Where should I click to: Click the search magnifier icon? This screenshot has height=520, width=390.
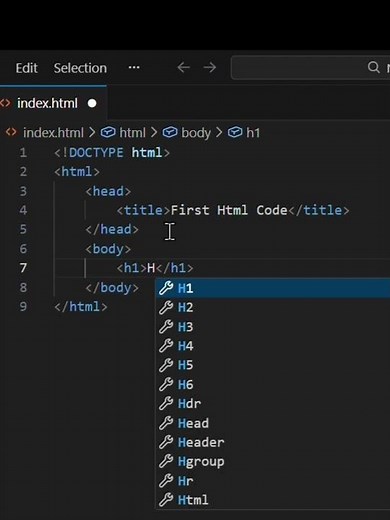tap(373, 67)
